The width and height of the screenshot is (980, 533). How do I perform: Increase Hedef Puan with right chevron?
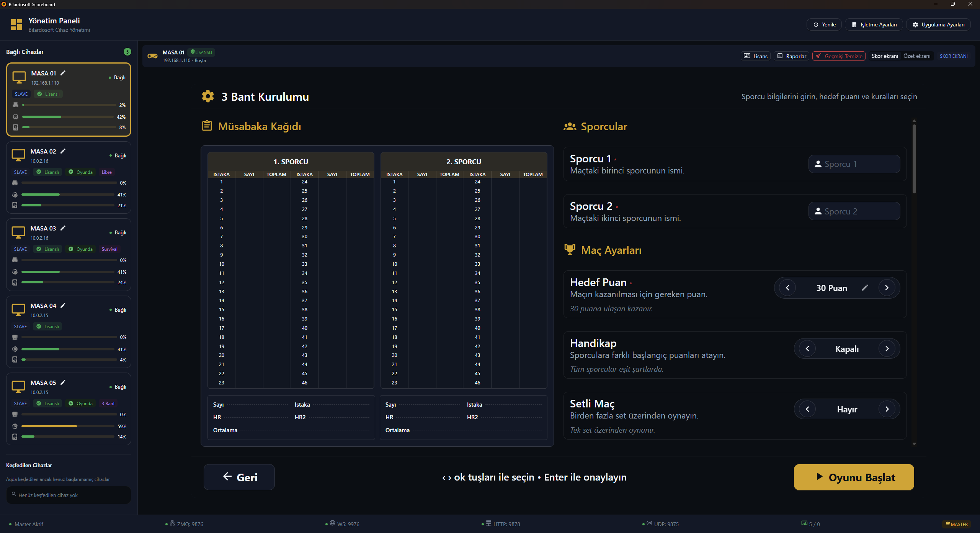[x=887, y=288]
